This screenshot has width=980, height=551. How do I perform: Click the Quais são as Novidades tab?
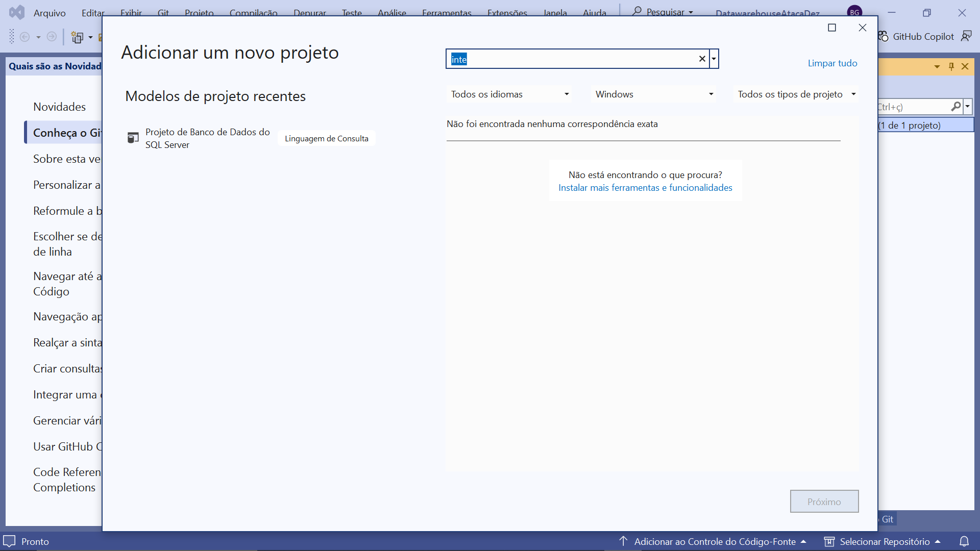(x=55, y=66)
